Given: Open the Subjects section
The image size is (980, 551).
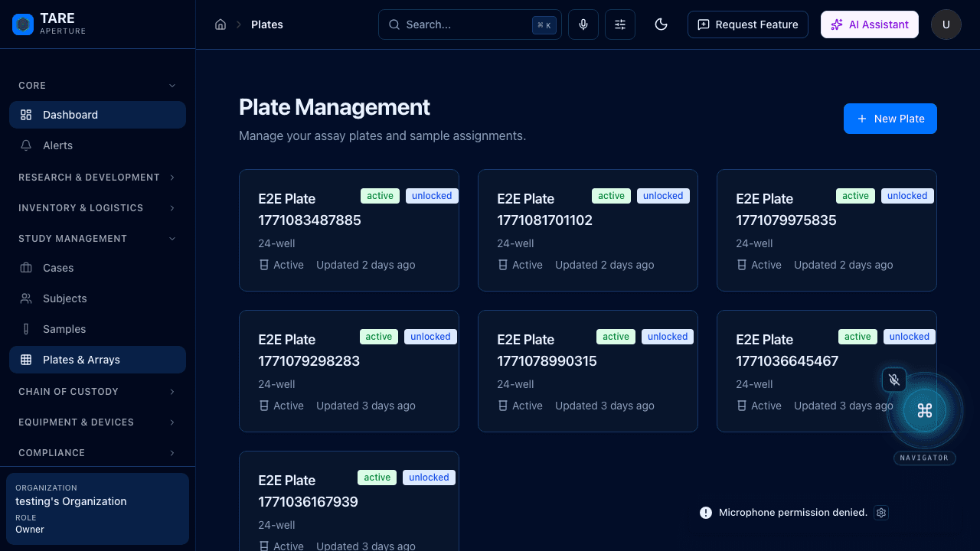Looking at the screenshot, I should pyautogui.click(x=64, y=298).
